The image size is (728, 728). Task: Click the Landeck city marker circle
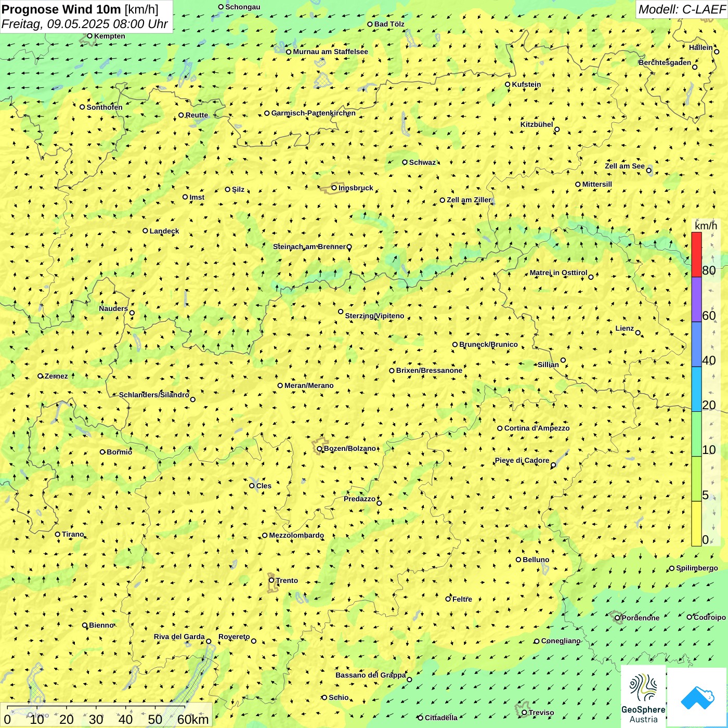click(146, 231)
